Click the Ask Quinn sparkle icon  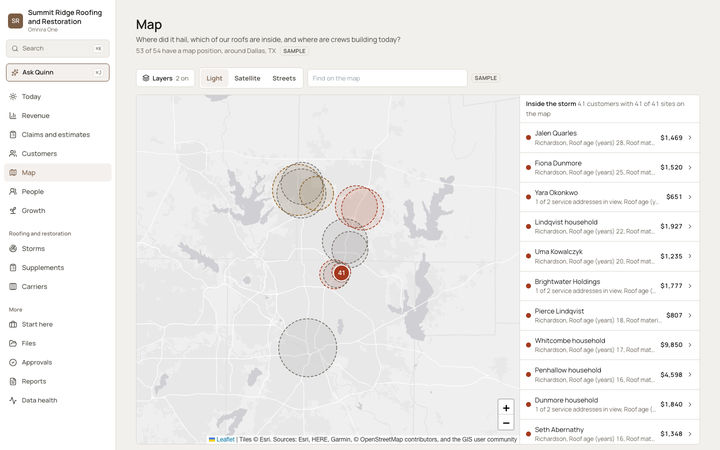tap(15, 73)
